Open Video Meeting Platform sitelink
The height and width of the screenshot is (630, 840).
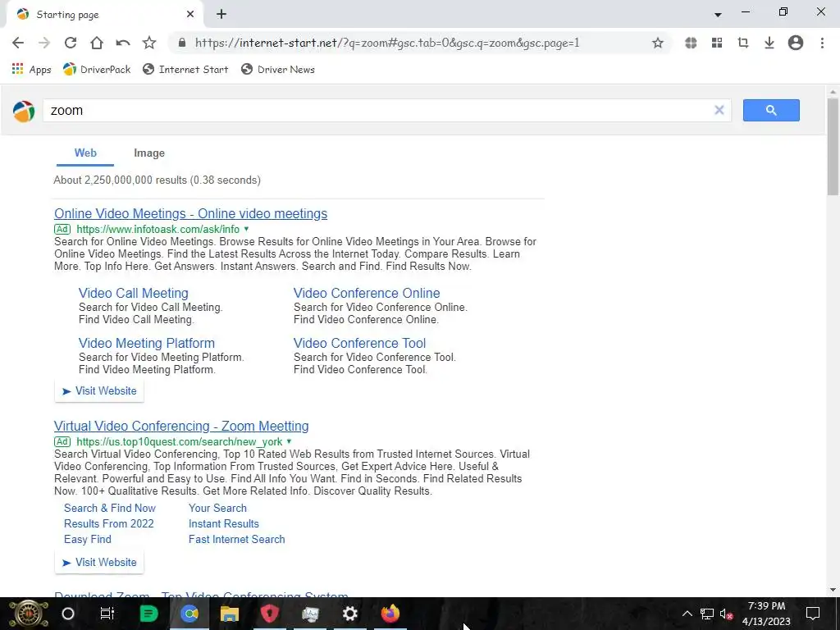pos(147,343)
